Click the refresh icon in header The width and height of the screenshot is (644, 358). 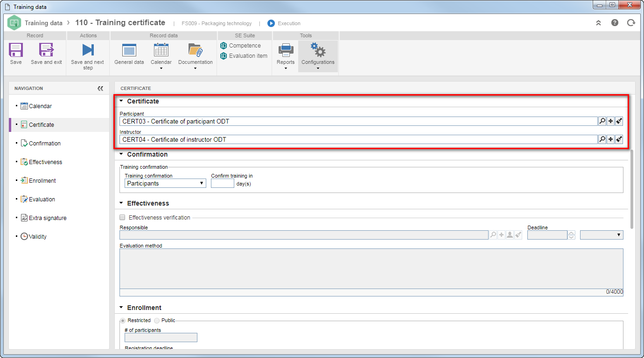631,22
